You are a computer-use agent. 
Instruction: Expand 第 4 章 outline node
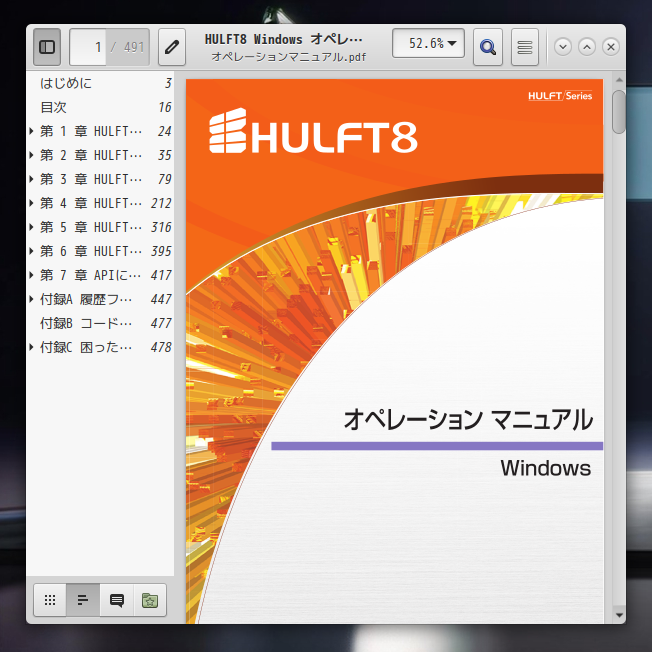(32, 203)
